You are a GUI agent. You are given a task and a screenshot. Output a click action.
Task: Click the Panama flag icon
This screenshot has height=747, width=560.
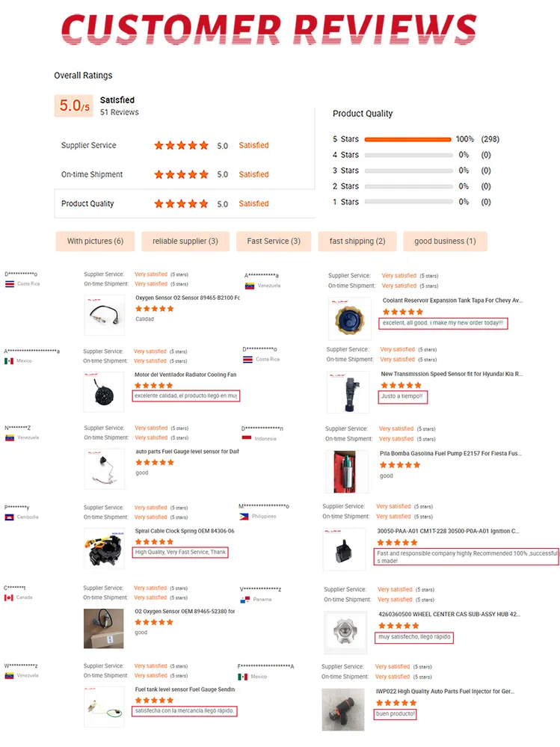[x=245, y=599]
